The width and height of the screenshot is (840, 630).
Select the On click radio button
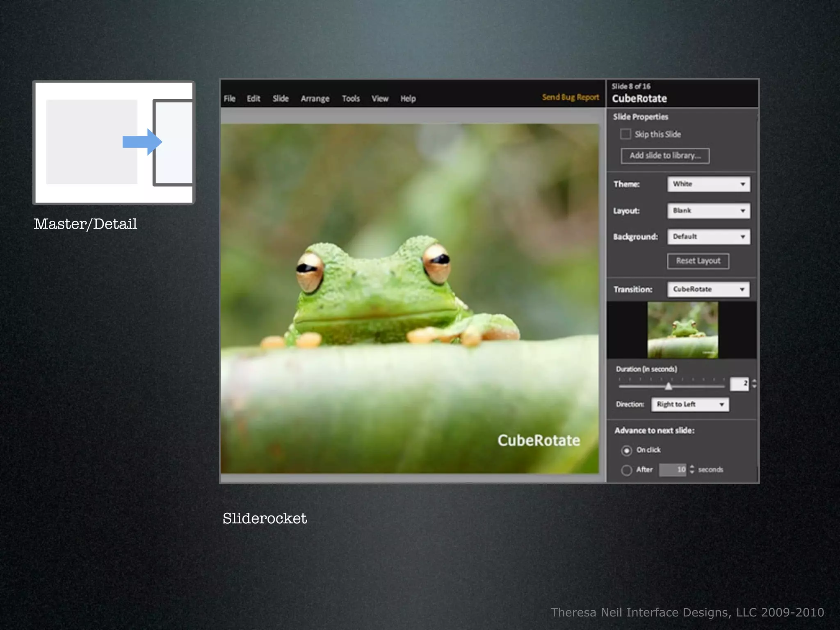click(626, 450)
